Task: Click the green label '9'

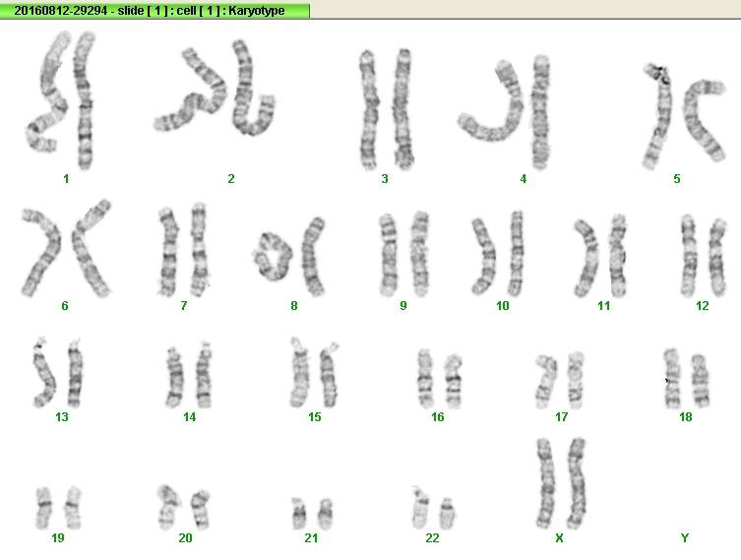Action: click(x=403, y=306)
